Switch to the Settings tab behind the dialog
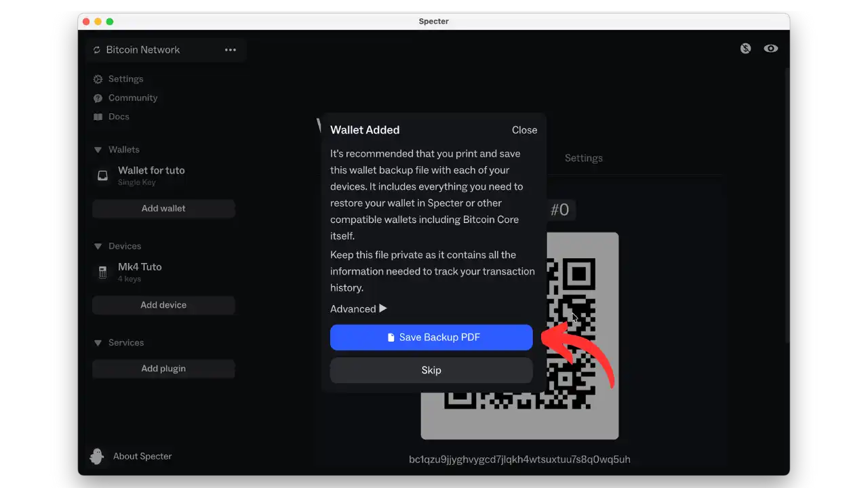This screenshot has height=488, width=868. (584, 158)
